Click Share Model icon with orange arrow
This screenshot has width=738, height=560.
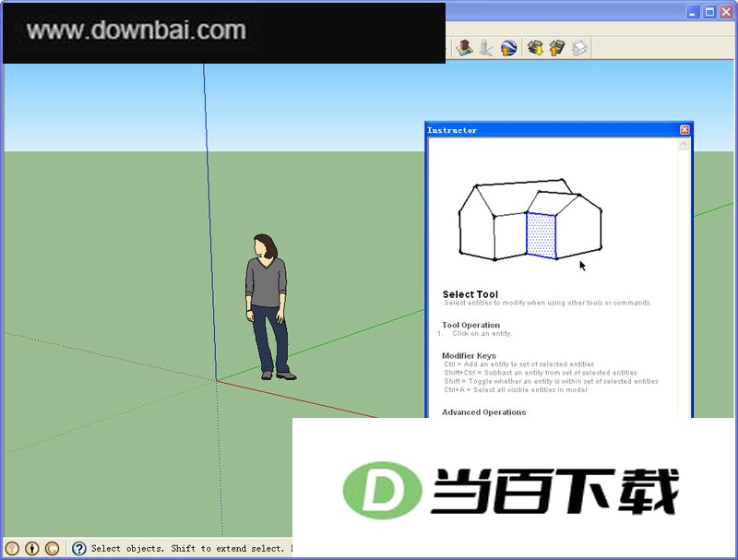[557, 48]
